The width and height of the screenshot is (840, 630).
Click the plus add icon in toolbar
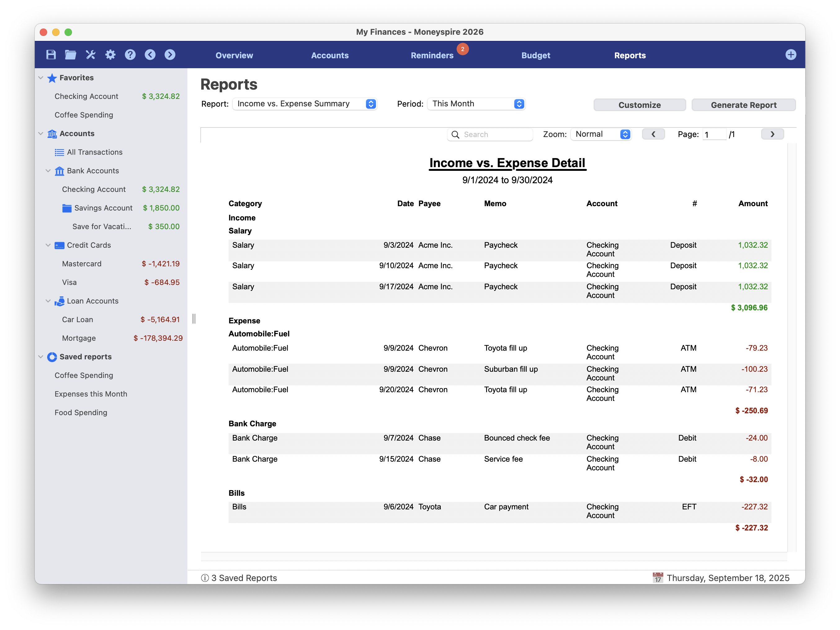click(791, 55)
